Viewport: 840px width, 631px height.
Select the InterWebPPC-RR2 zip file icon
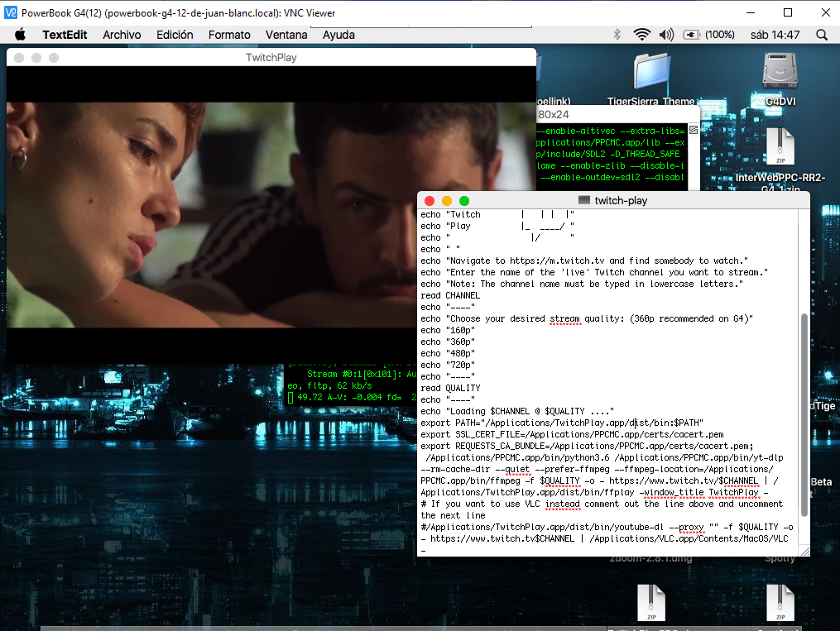tap(780, 146)
